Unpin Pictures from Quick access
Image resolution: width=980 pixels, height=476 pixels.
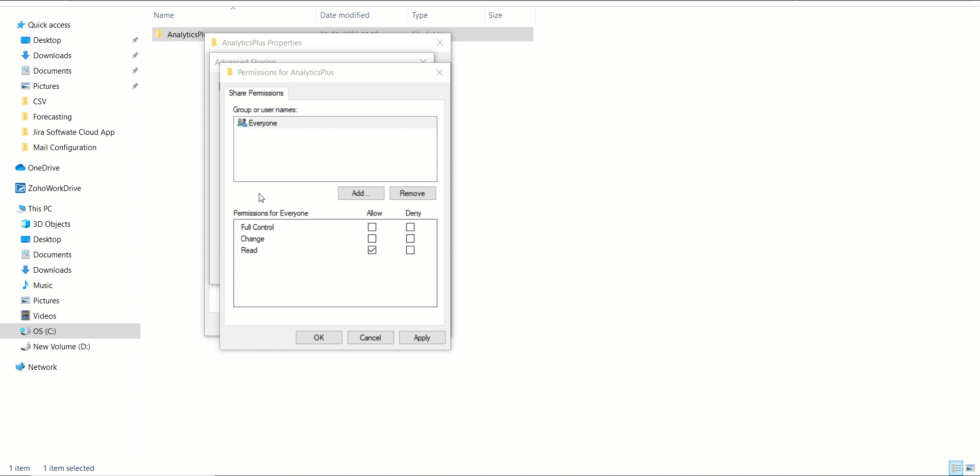(x=135, y=86)
